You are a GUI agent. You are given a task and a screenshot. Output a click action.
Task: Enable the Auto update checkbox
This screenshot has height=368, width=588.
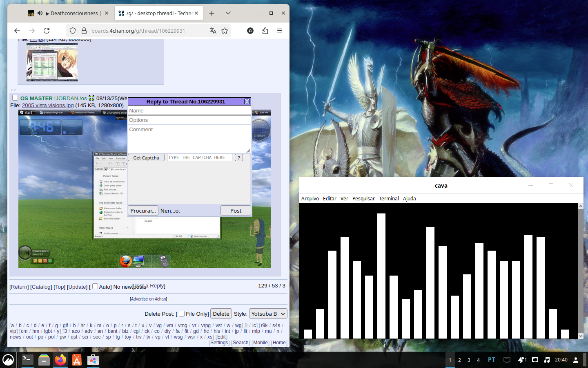[95, 286]
